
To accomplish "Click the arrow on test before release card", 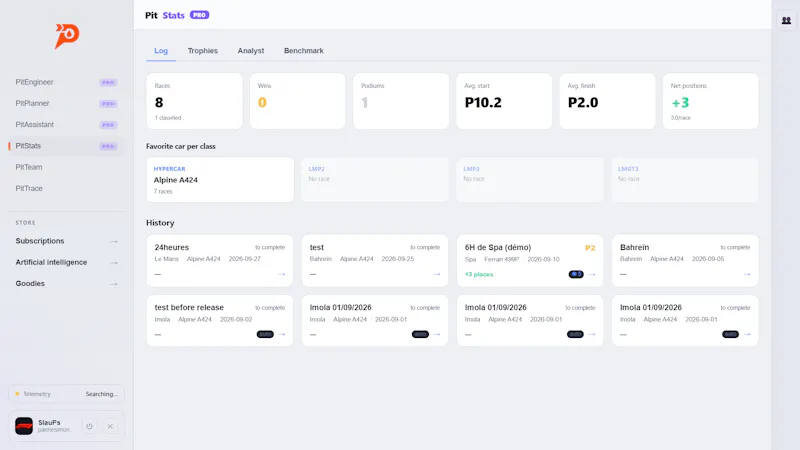I will pyautogui.click(x=282, y=335).
